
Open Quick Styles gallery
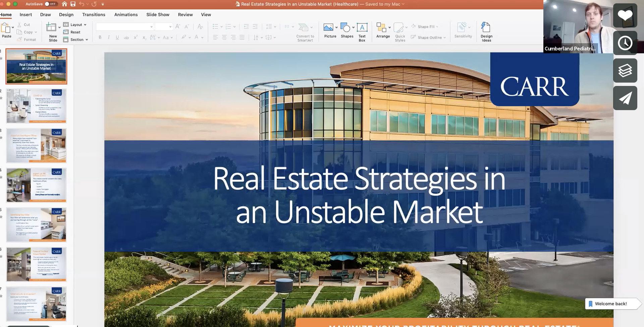[400, 32]
